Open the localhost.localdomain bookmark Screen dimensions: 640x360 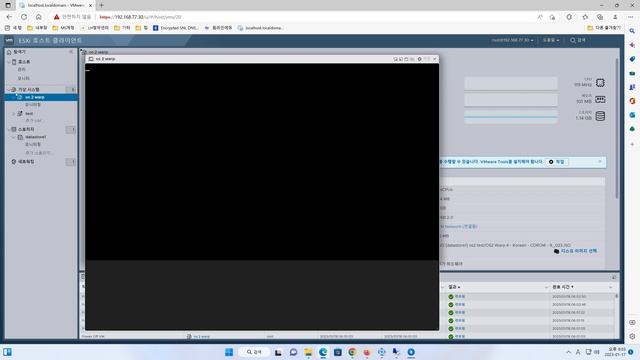coord(261,28)
